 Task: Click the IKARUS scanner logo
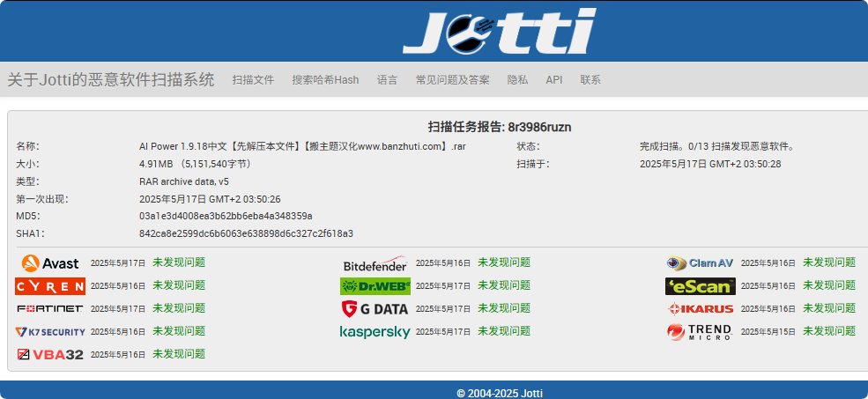[x=701, y=309]
